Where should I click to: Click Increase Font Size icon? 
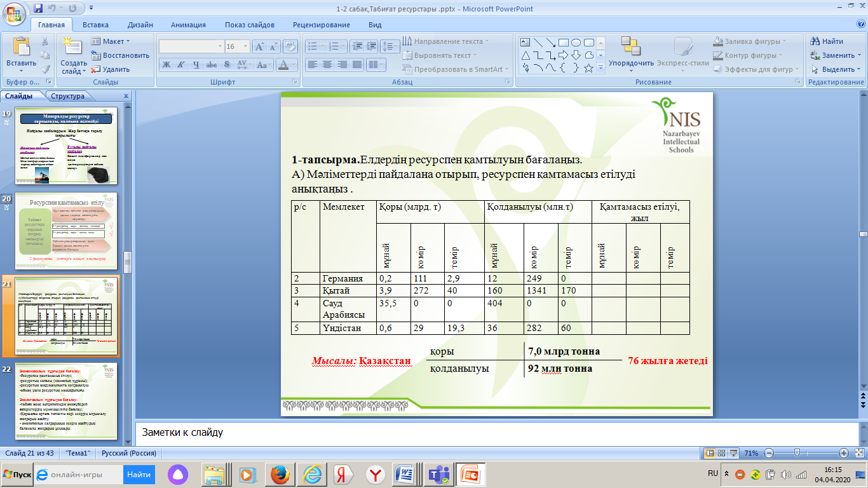click(259, 46)
